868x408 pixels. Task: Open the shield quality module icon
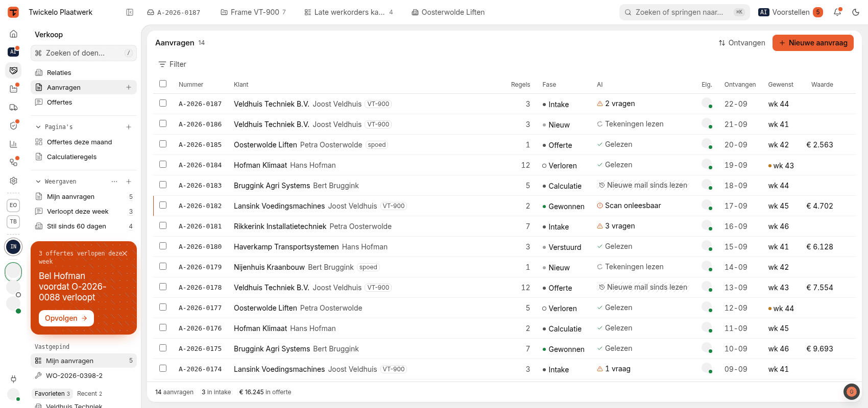coord(14,125)
